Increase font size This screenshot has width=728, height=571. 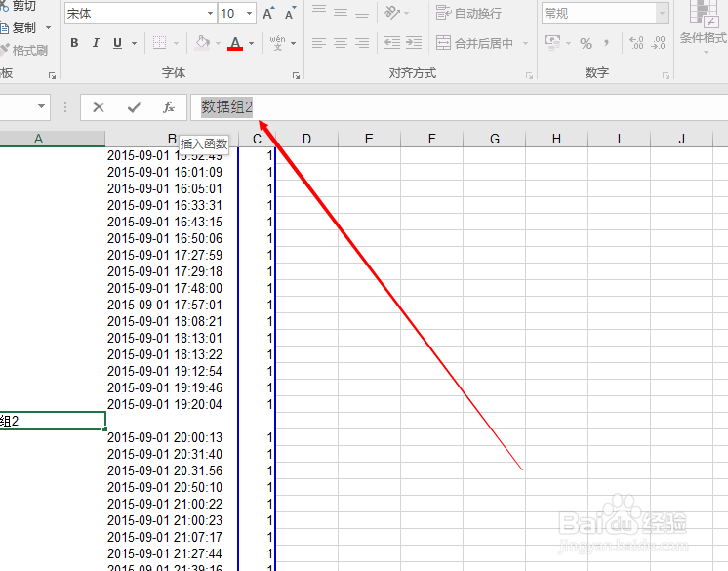pyautogui.click(x=268, y=14)
